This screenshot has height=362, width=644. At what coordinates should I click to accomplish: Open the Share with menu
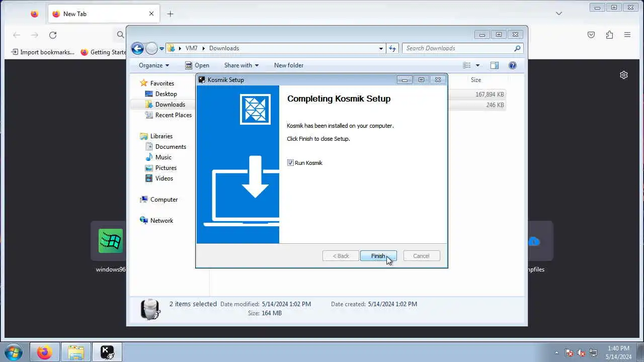tap(242, 65)
